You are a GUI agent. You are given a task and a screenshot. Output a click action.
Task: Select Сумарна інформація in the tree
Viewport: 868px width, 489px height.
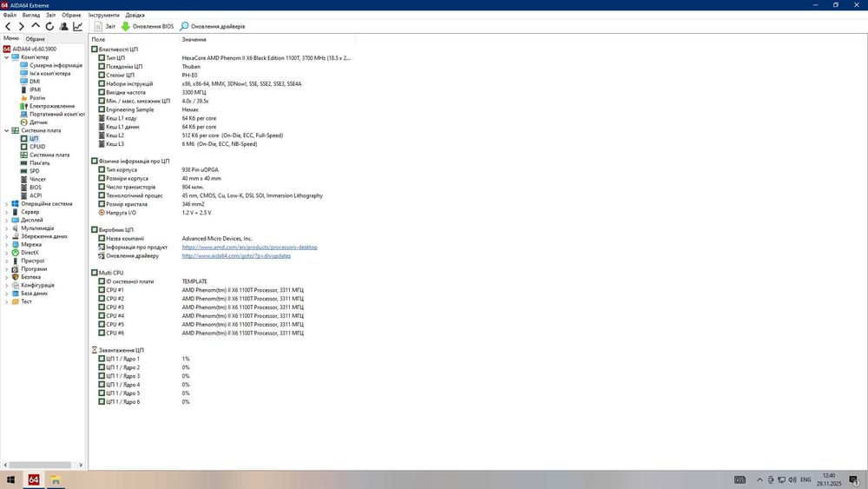pyautogui.click(x=56, y=65)
